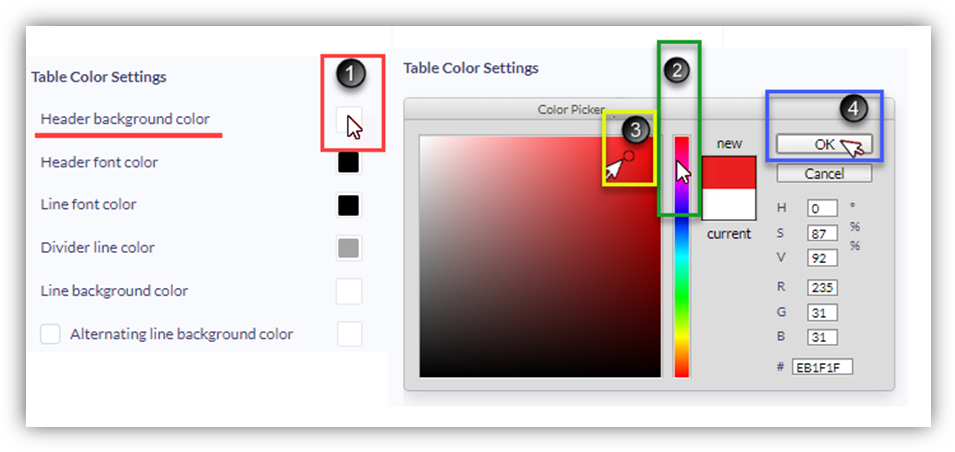Viewport: 955px width, 452px height.
Task: Click the Line font color swatch
Action: (349, 205)
